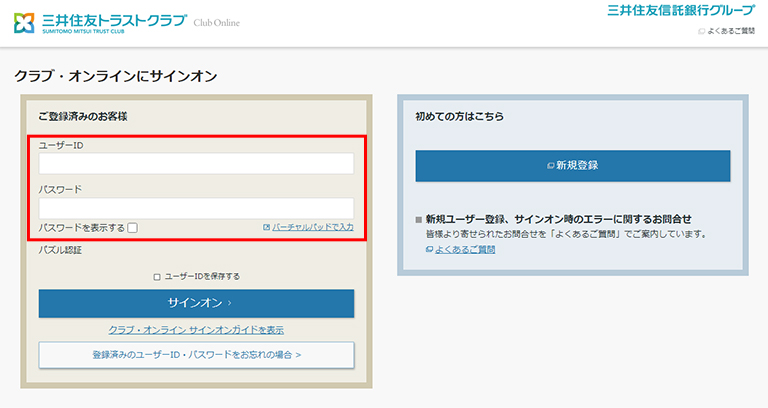
Task: Click the external-link icon before バーチャルパッドで入力
Action: [x=266, y=227]
